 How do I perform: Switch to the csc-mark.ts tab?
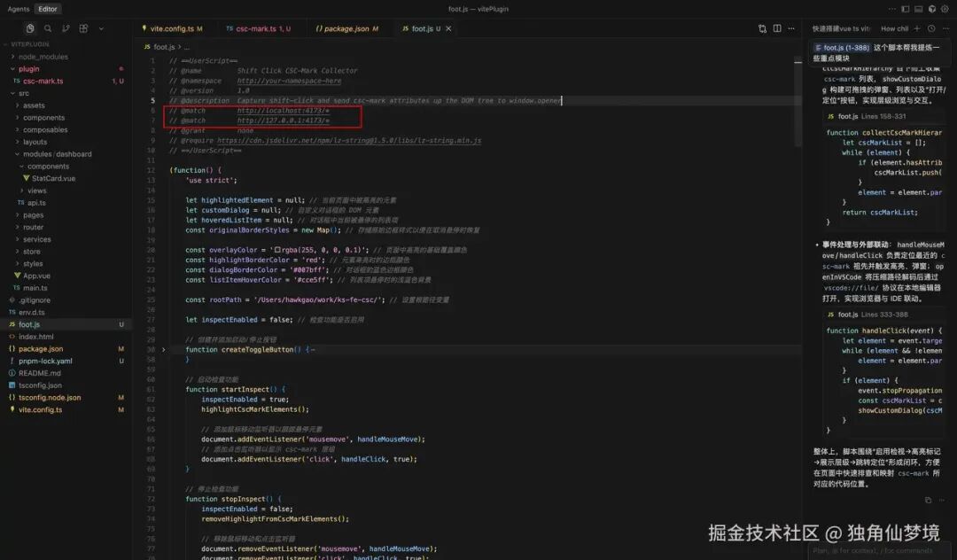click(x=258, y=28)
